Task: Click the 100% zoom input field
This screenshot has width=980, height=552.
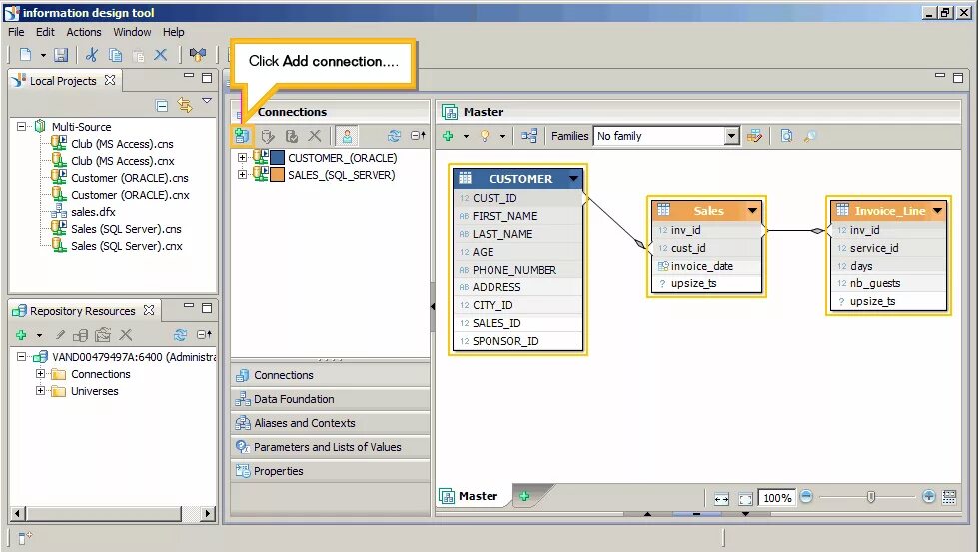Action: [777, 498]
